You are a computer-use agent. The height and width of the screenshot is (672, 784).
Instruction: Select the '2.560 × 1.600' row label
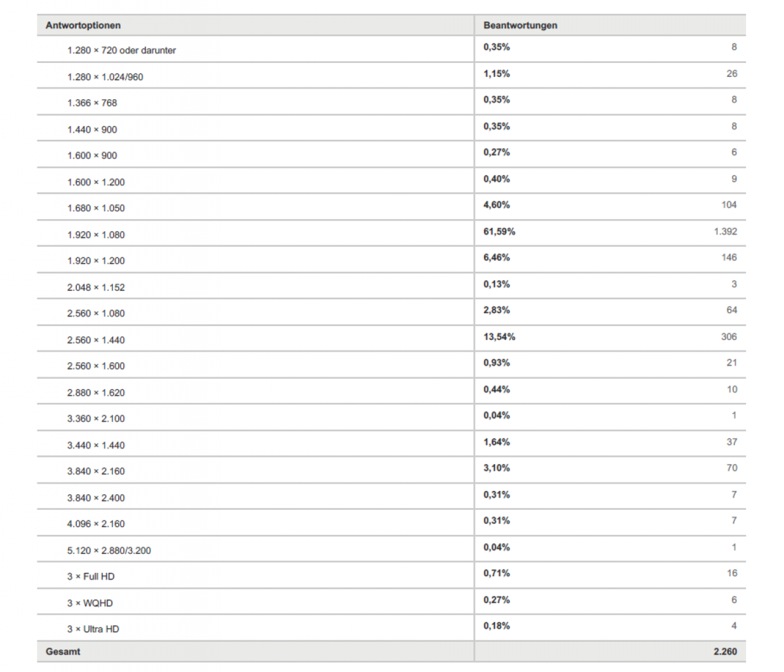click(96, 366)
